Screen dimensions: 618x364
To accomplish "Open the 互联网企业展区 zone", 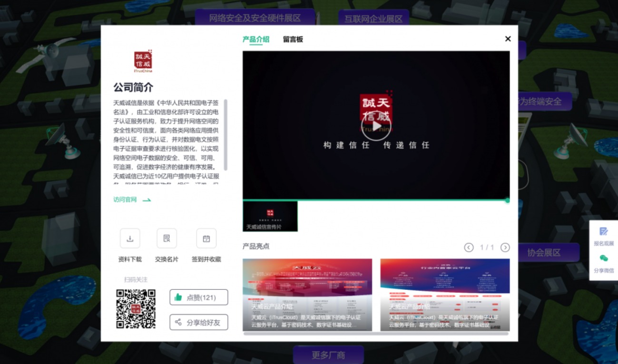I will click(x=373, y=19).
